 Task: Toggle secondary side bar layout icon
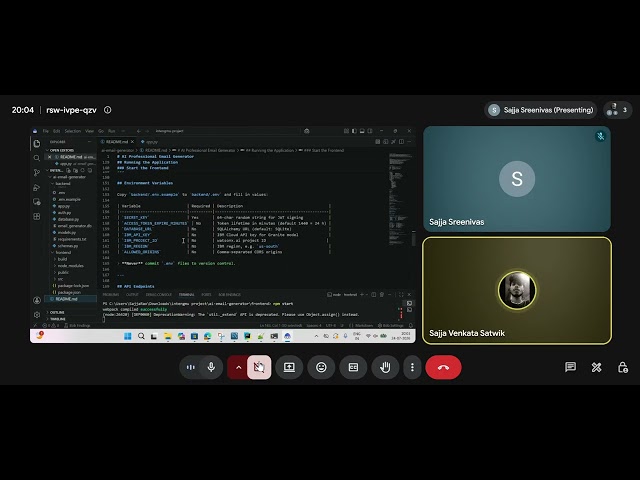point(370,131)
